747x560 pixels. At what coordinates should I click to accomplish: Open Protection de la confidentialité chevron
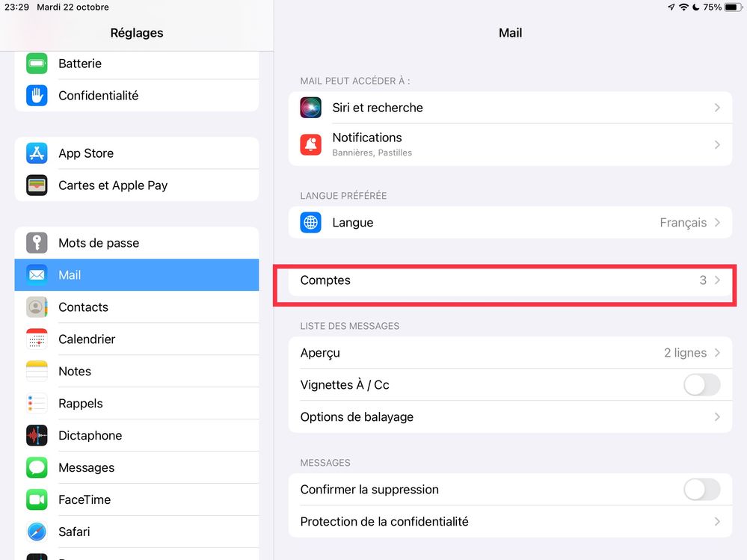pos(717,521)
